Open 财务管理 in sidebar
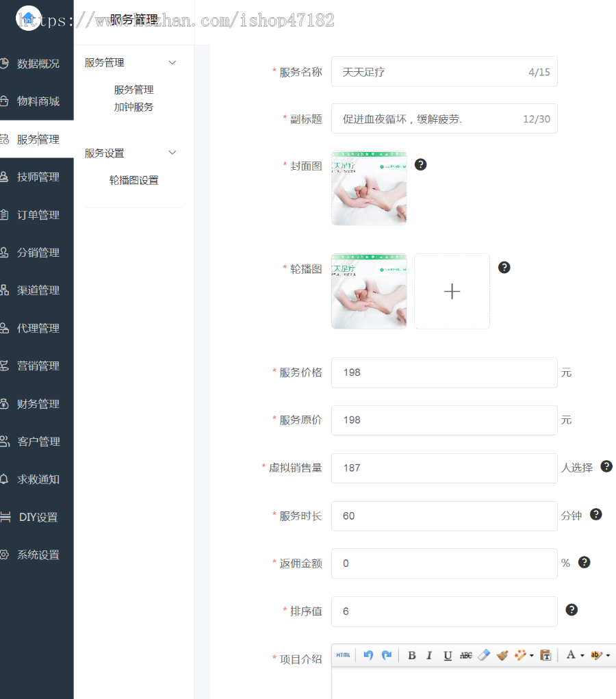Viewport: 616px width, 699px height. click(x=36, y=404)
